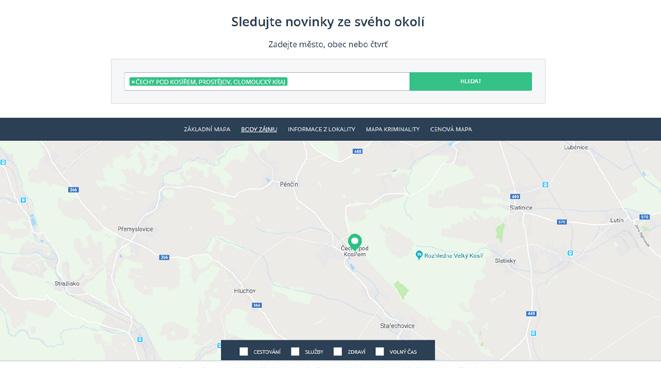Click the Přemyslovice label on the map
This screenshot has height=368, width=661.
point(135,229)
